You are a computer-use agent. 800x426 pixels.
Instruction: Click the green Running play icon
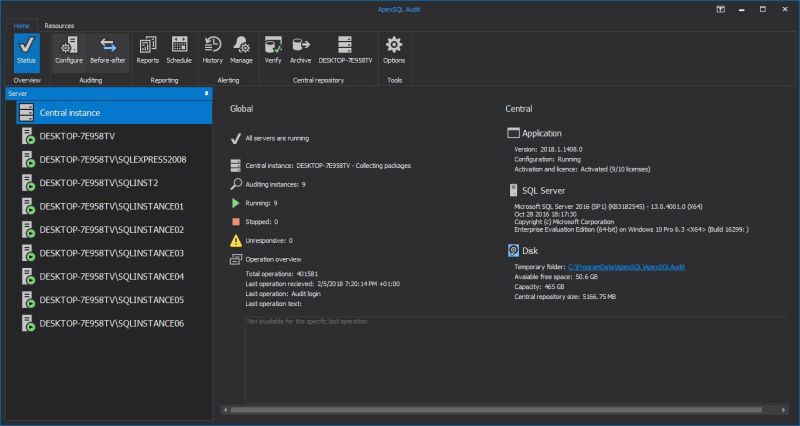click(236, 203)
